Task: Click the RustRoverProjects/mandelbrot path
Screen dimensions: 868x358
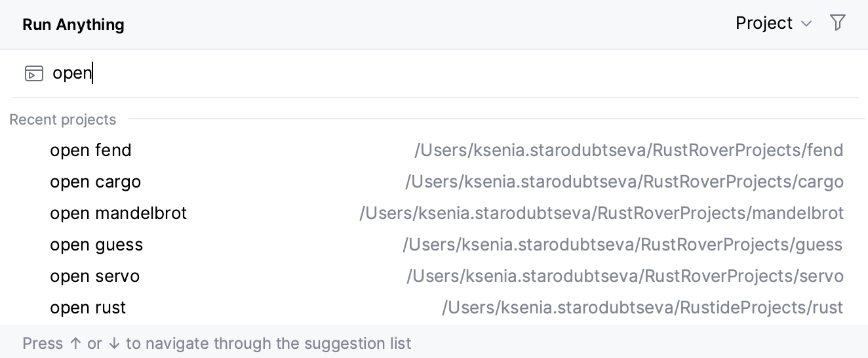Action: pos(601,213)
